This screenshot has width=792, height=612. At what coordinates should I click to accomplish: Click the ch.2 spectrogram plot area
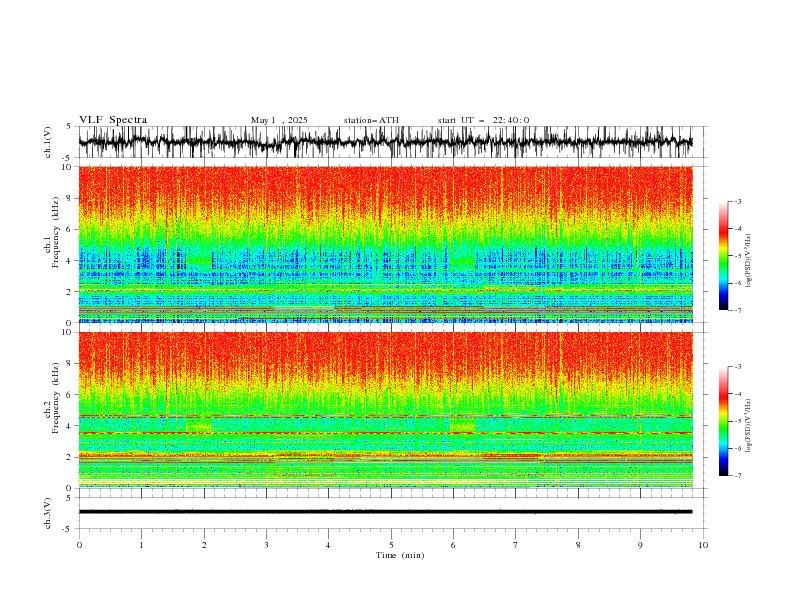(385, 410)
